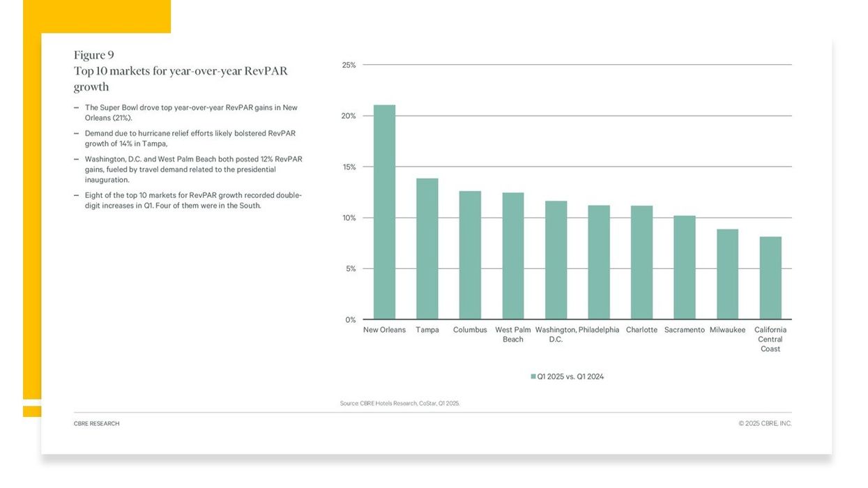Select the California Central Coast bar
Screen dimensions: 868x488
770,277
